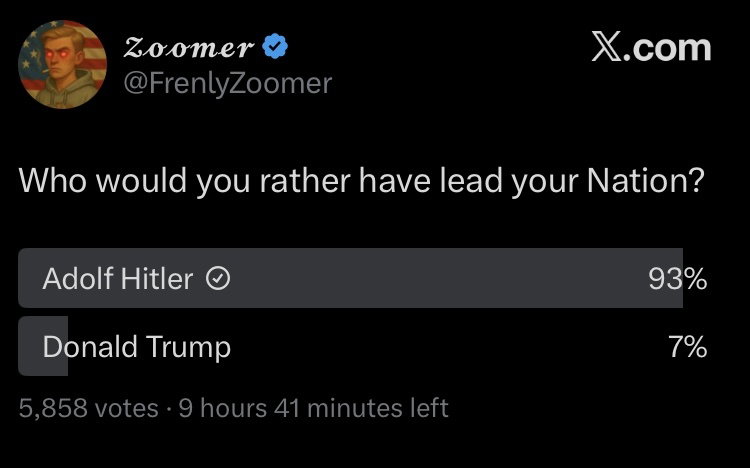Viewport: 750px width, 468px height.
Task: Click the 7% result percentage
Action: pyautogui.click(x=688, y=347)
